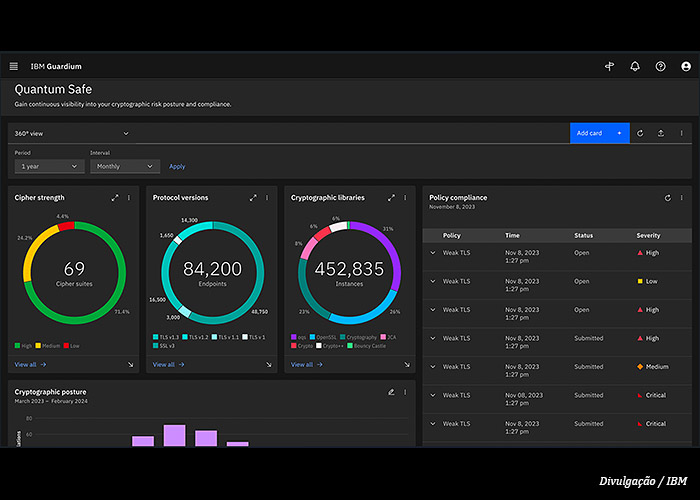This screenshot has width=700, height=500.
Task: Click the OpenSSL legend item
Action: click(x=323, y=337)
